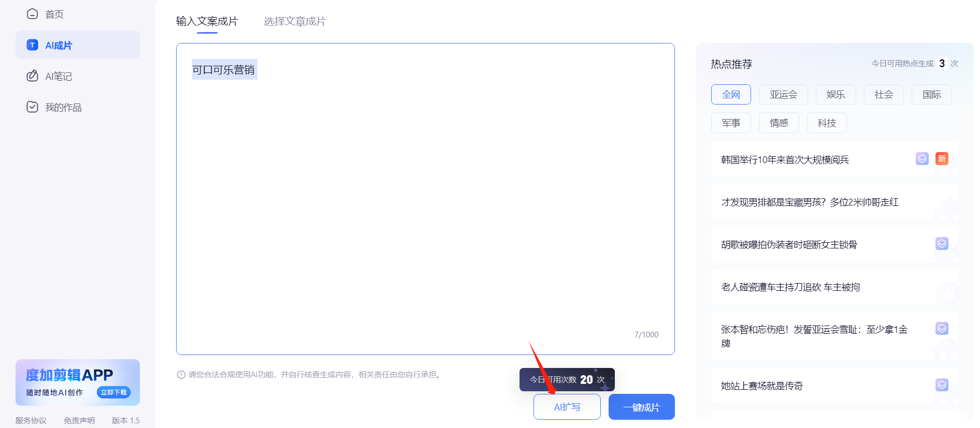Open the 免责声明 link
This screenshot has width=980, height=428.
[79, 420]
